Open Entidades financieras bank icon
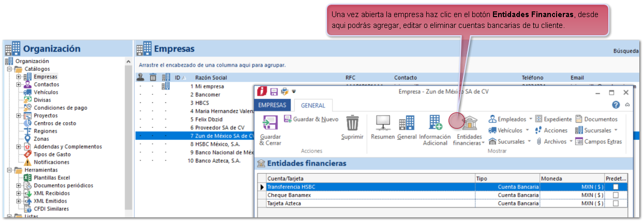Screen dimensions: 644x222 (x=470, y=123)
